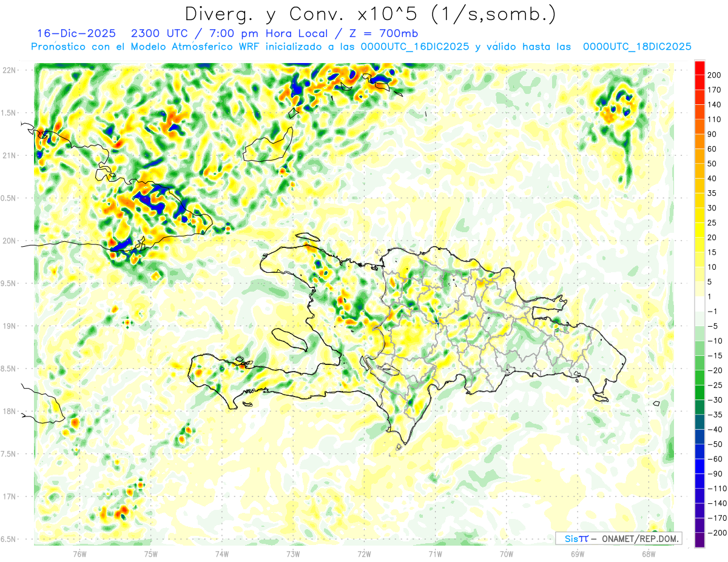Click the latitude label "20N"
The height and width of the screenshot is (562, 728).
click(10, 241)
